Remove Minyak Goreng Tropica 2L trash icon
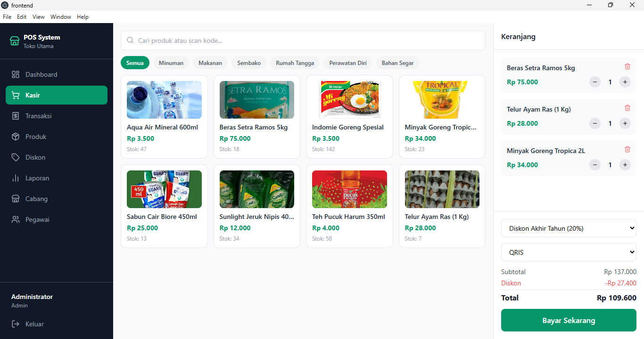This screenshot has height=339, width=644. pos(627,149)
